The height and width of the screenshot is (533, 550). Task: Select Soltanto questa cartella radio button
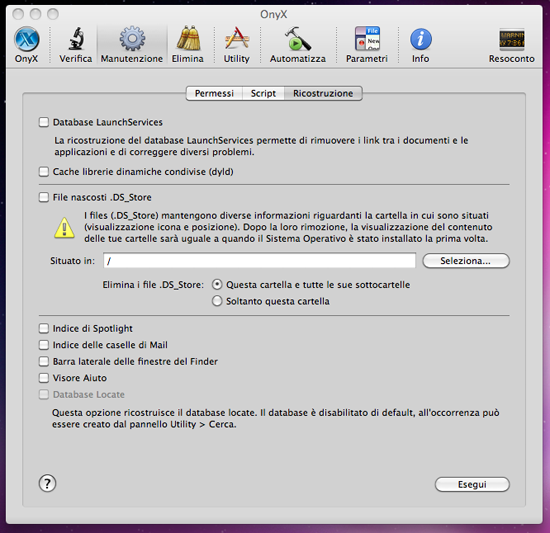[217, 301]
